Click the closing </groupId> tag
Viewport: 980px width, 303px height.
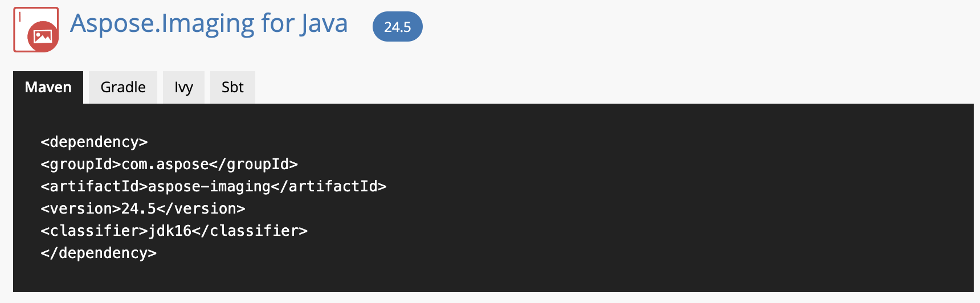coord(254,165)
